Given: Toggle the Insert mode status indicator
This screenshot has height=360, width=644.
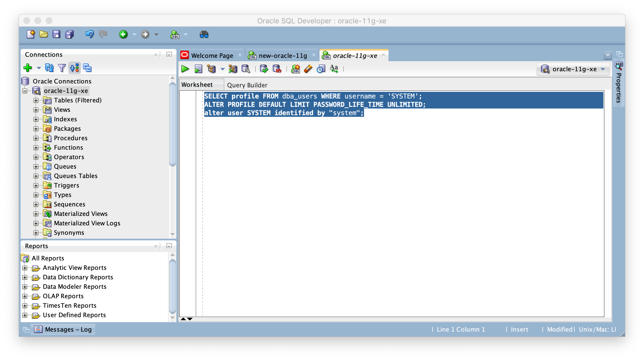Looking at the screenshot, I should pos(519,329).
